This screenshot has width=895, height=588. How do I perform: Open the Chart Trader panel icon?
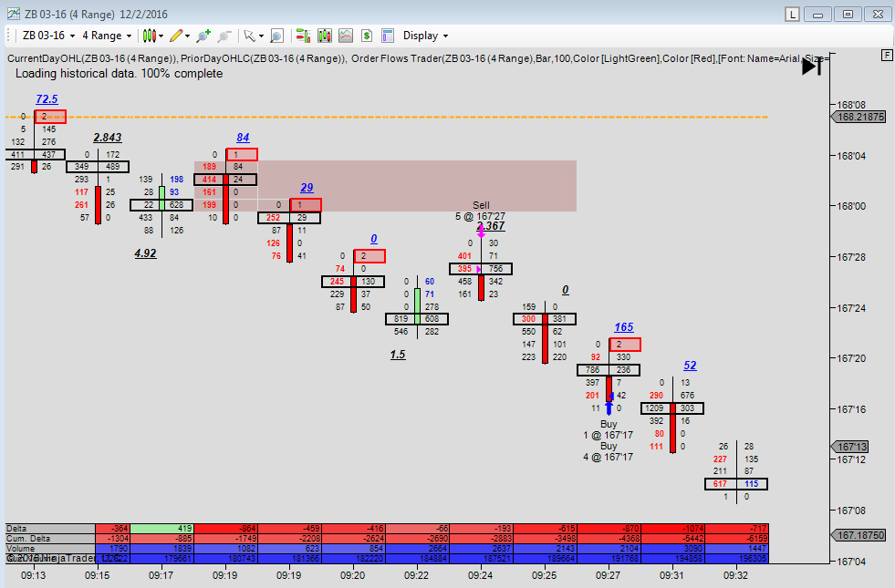(x=303, y=36)
